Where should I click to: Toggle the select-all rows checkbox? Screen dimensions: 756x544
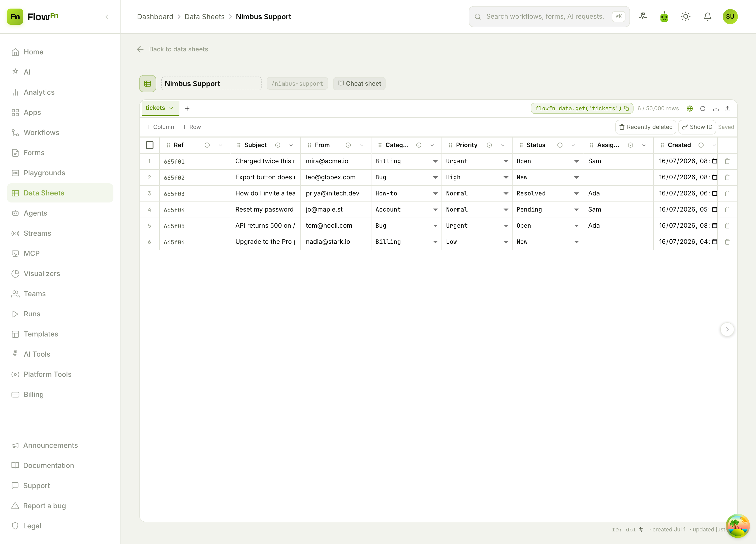[x=150, y=145]
